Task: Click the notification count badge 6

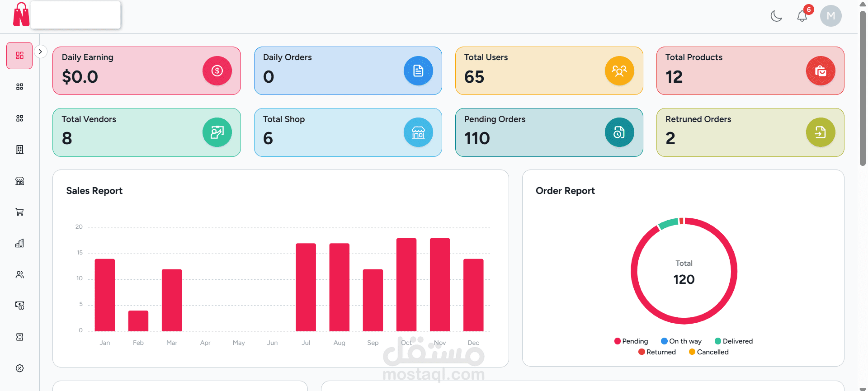Action: click(809, 9)
